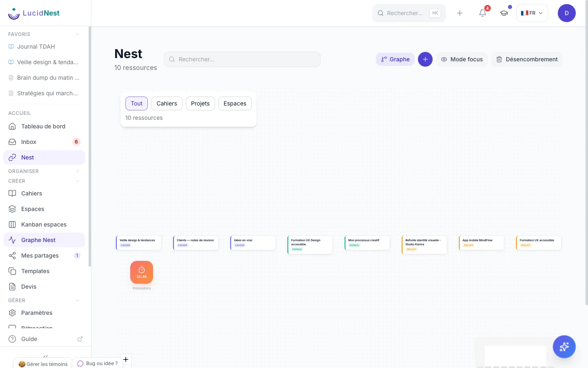Open Inbox in sidebar
Image resolution: width=588 pixels, height=368 pixels.
tap(44, 142)
